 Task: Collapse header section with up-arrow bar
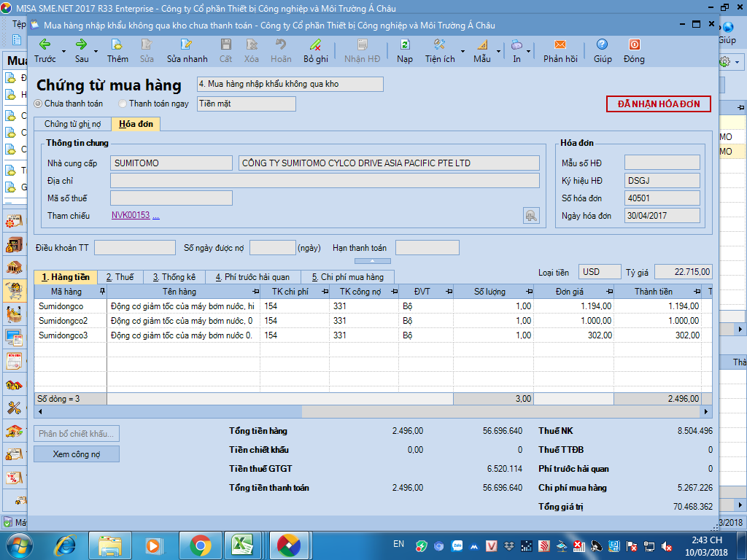point(373,261)
